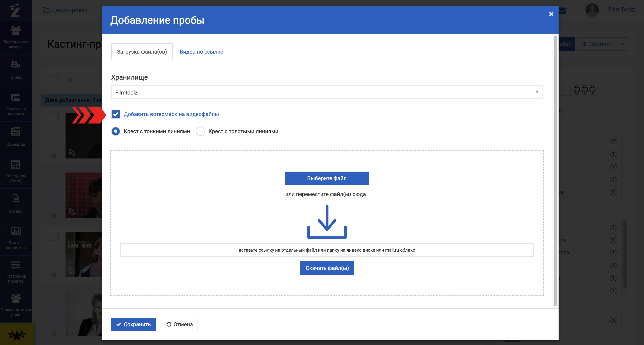This screenshot has height=345, width=644.
Task: Click document icon on red thumbnail
Action: click(72, 211)
